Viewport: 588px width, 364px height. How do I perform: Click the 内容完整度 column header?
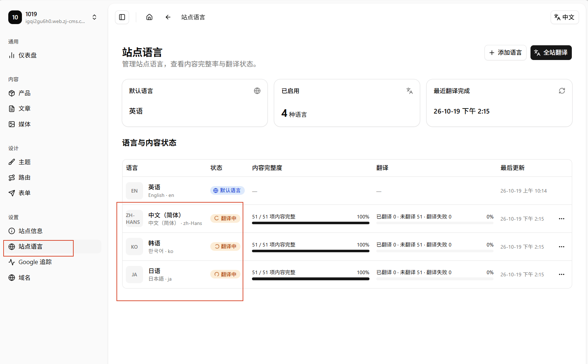tap(267, 168)
